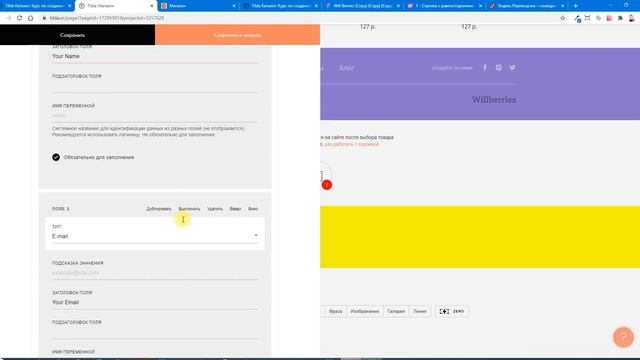This screenshot has height=360, width=640.
Task: Switch to the first Tilda Каталог tab
Action: [36, 6]
